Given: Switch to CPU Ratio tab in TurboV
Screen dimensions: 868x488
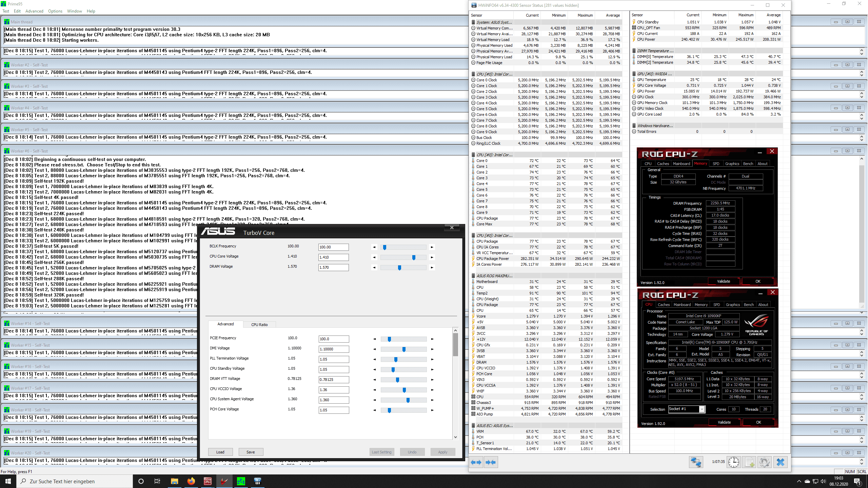Looking at the screenshot, I should click(259, 325).
